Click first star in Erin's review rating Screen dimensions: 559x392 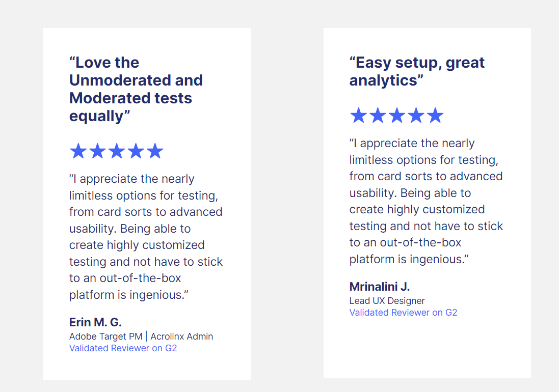pos(78,151)
